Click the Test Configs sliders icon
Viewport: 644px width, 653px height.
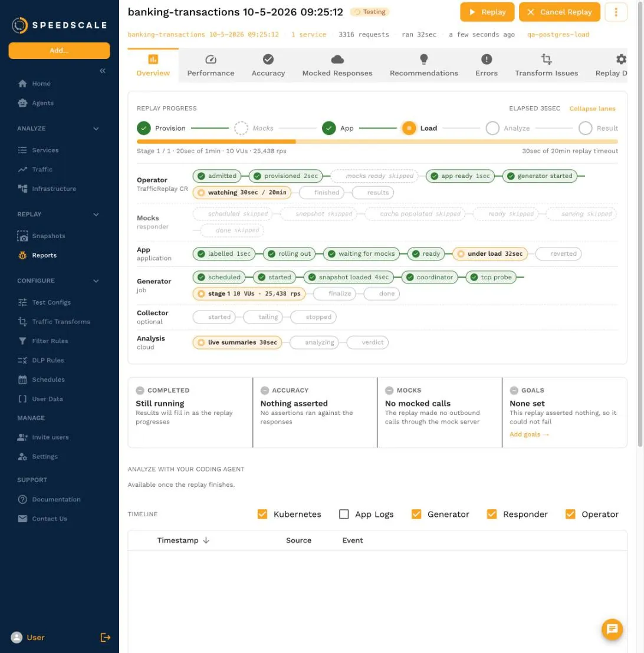[22, 302]
